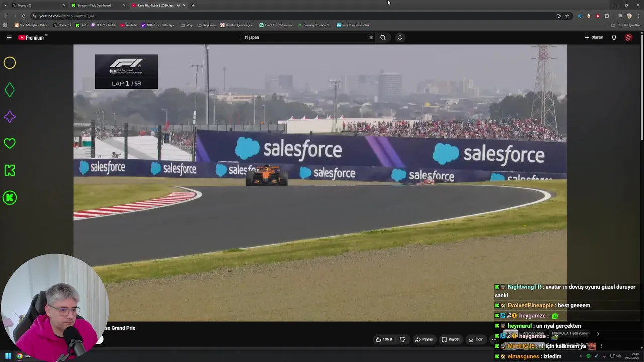Expand the KeyGivers bookmarks folder

pos(207,25)
